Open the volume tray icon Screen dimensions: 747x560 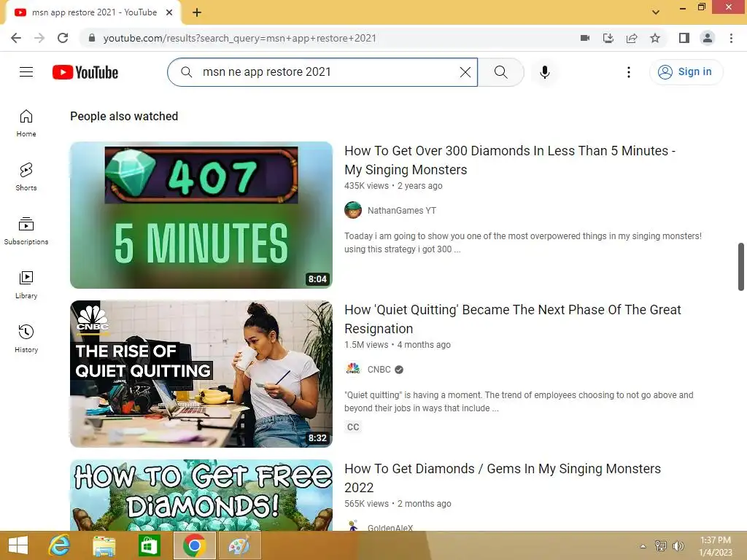pos(678,545)
